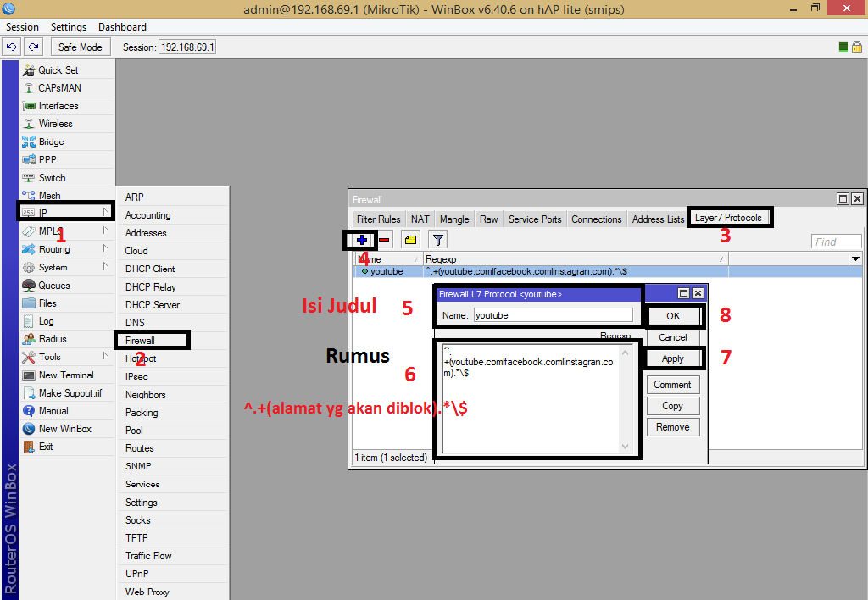Click the add (+) icon to create Layer7 protocol
The height and width of the screenshot is (600, 868).
361,240
